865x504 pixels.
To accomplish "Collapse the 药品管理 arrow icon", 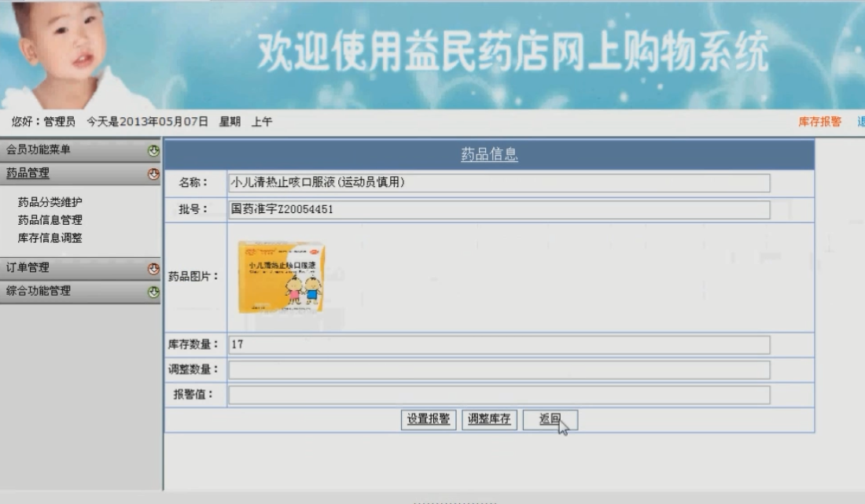I will [153, 175].
